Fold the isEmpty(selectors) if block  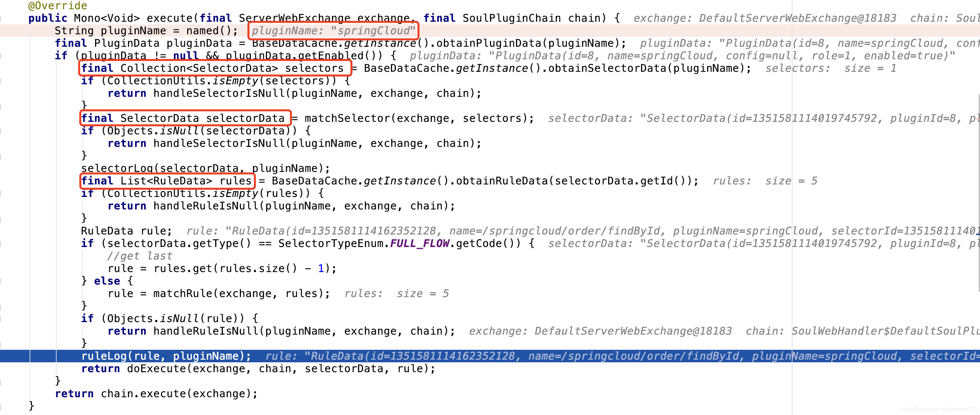point(1,81)
